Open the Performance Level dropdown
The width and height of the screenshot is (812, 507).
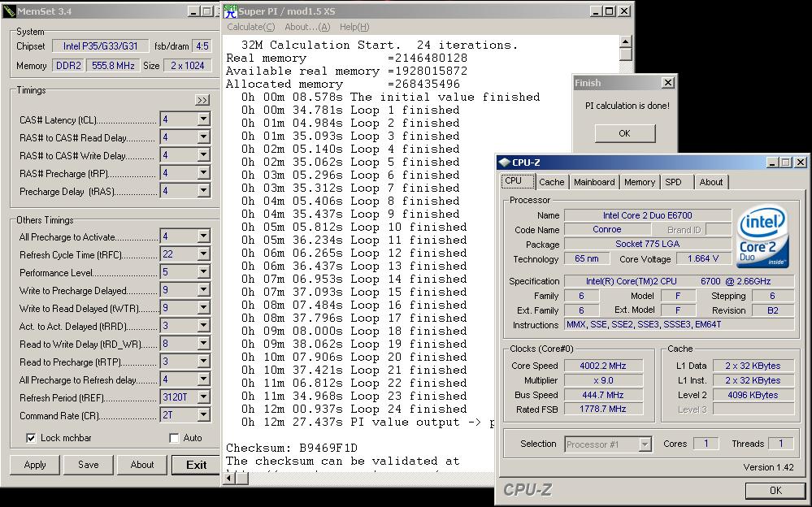(203, 272)
